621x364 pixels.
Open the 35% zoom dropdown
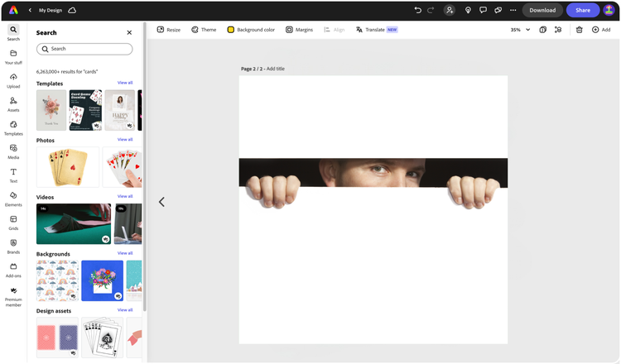point(520,30)
